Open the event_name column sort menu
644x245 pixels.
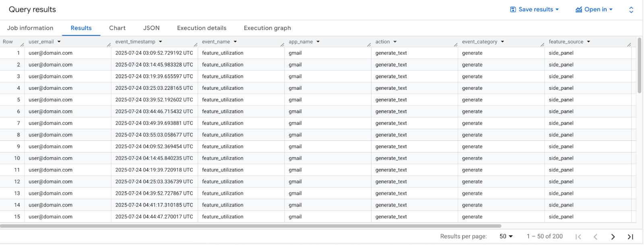click(x=235, y=41)
